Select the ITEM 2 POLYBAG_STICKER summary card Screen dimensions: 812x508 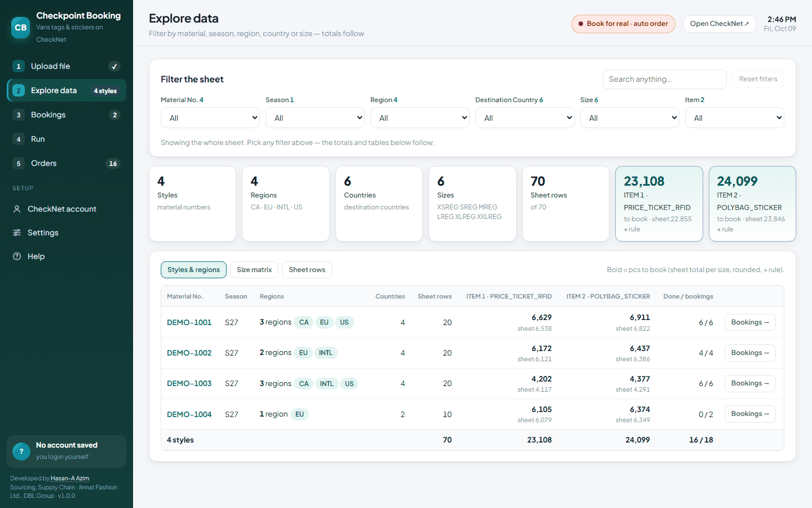click(752, 204)
